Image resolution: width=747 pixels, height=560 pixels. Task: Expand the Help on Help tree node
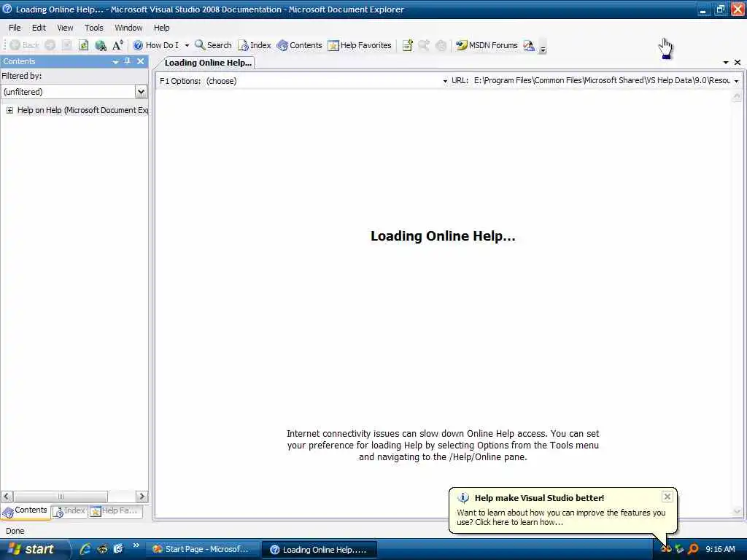9,111
